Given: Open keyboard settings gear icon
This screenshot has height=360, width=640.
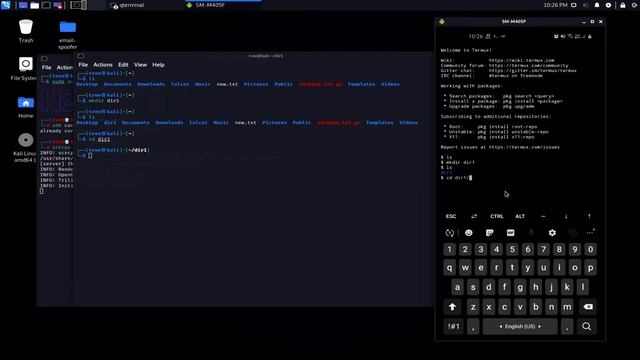Looking at the screenshot, I should pyautogui.click(x=552, y=233).
